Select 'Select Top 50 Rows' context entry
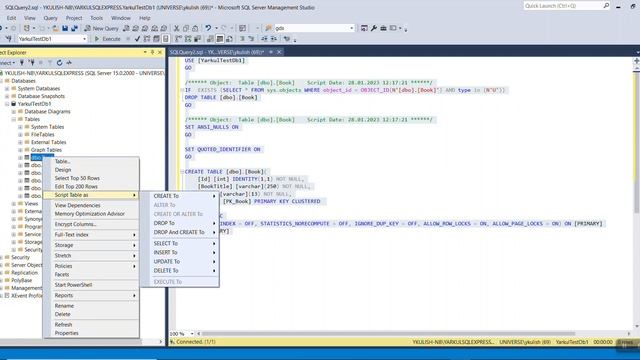Image resolution: width=640 pixels, height=360 pixels. pos(91,178)
